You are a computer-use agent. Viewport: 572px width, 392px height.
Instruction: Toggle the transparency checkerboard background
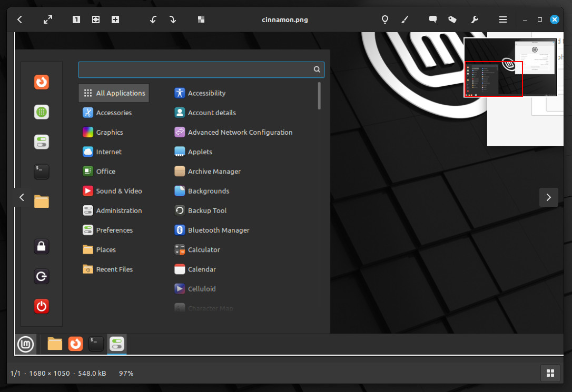coord(201,19)
